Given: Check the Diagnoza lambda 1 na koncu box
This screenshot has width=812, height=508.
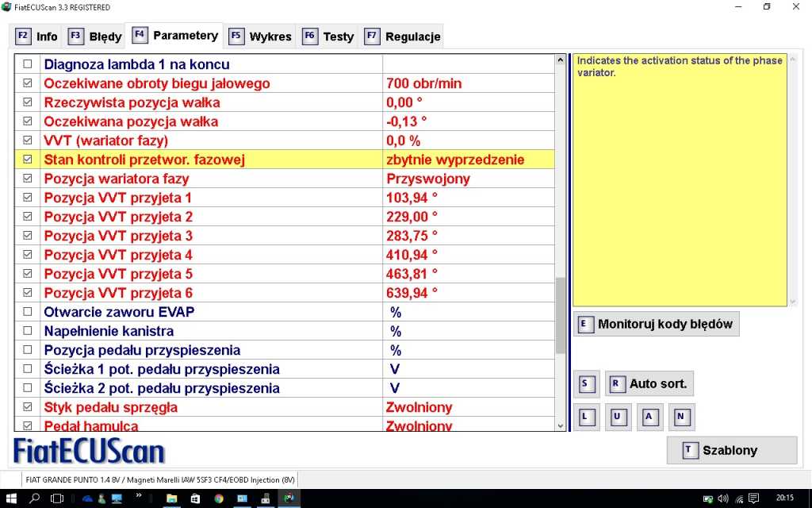Looking at the screenshot, I should click(x=28, y=64).
